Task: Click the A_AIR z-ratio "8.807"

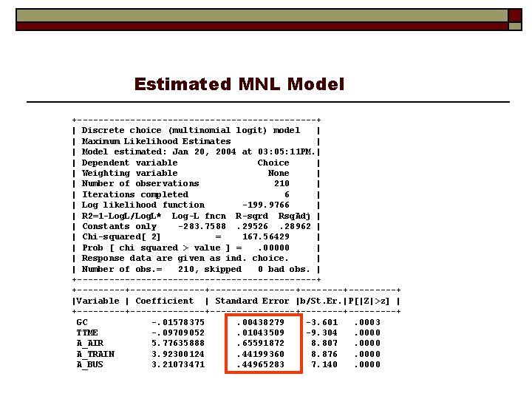Action: 324,343
